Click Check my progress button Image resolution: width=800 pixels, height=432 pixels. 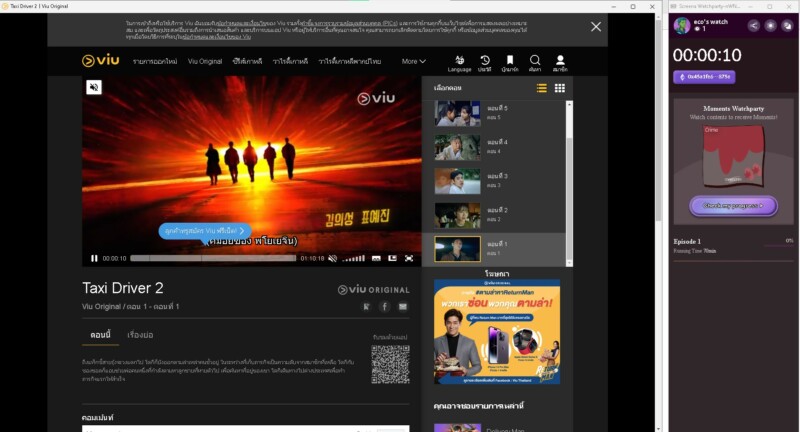click(x=733, y=206)
